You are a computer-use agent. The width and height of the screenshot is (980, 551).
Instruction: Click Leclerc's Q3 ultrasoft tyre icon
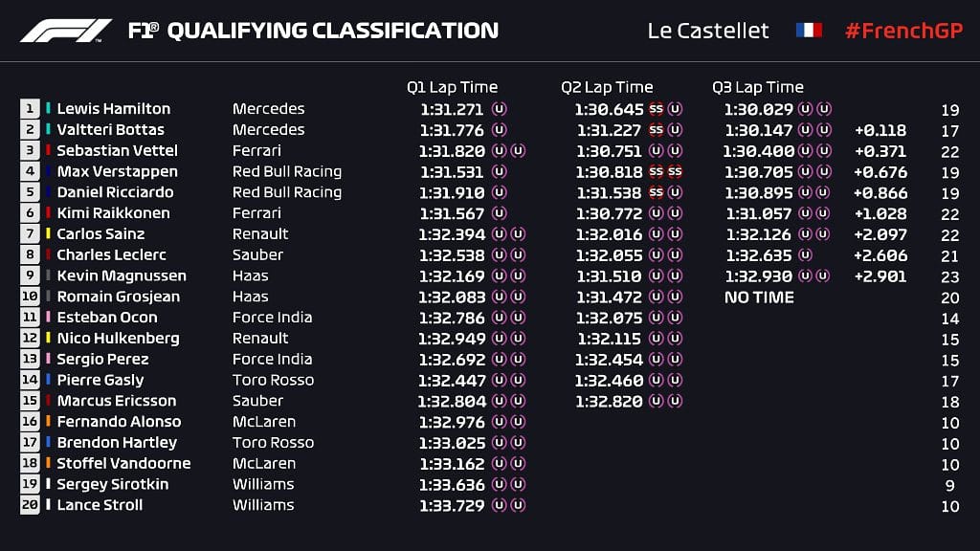click(806, 254)
